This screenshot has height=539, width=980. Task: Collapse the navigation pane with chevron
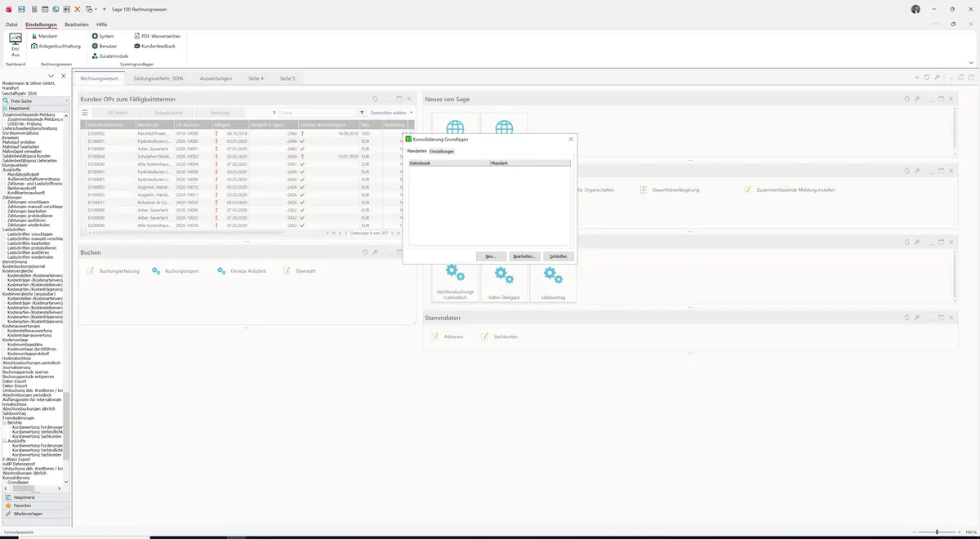click(51, 76)
